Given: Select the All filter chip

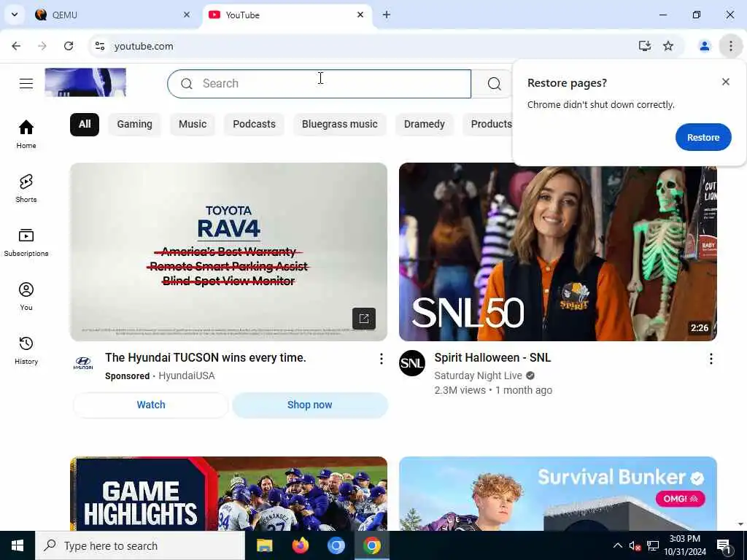Looking at the screenshot, I should (x=85, y=124).
